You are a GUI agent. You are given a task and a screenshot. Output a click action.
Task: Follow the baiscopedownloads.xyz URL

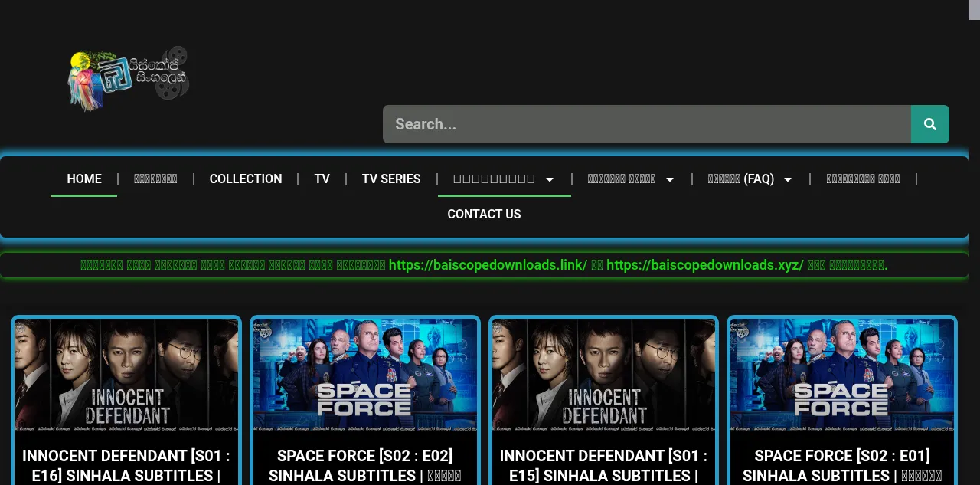(x=705, y=265)
